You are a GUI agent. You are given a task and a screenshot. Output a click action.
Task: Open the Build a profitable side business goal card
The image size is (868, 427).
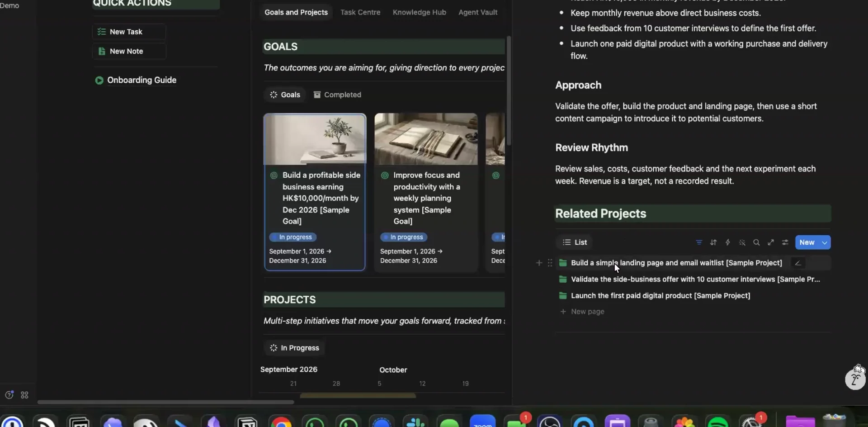(315, 192)
